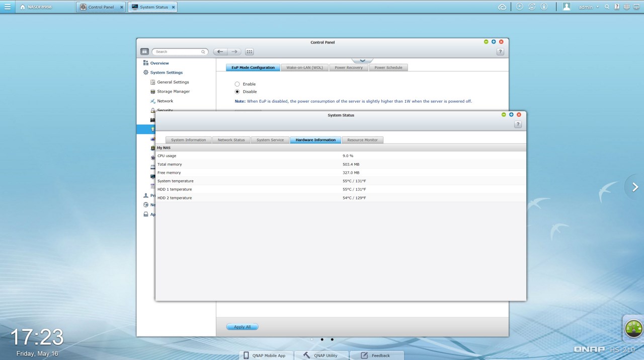Click the 17:23 desktop clock
Viewport: 644px width, 360px height.
[x=37, y=337]
